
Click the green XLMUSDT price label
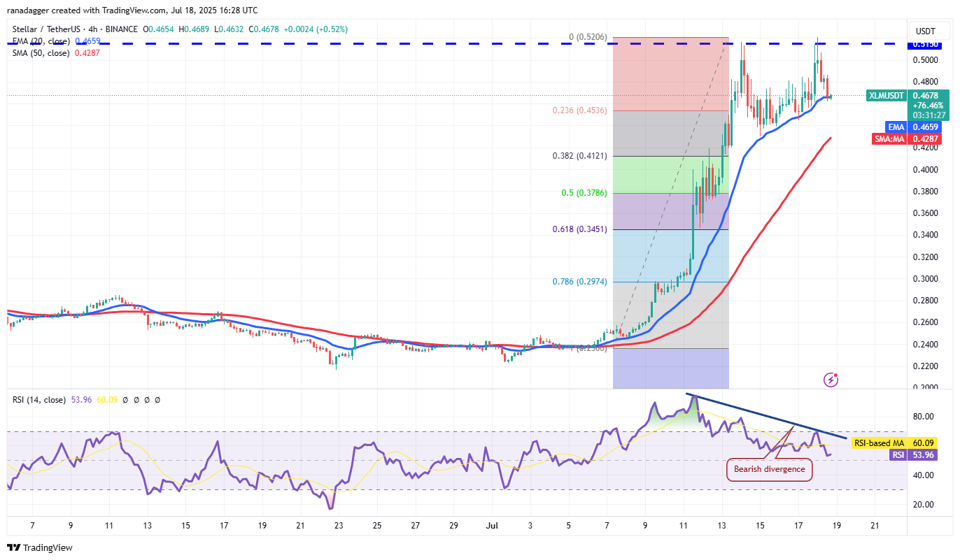pyautogui.click(x=887, y=95)
